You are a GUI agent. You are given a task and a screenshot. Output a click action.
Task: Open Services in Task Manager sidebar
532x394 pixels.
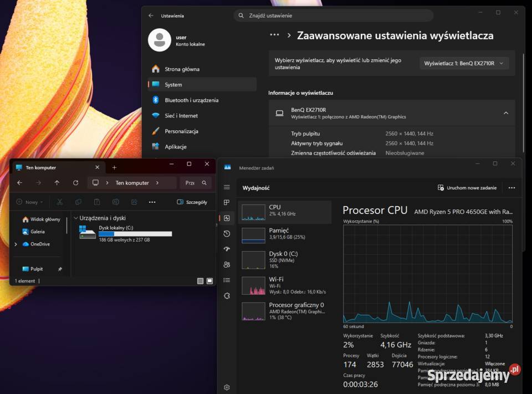(226, 295)
